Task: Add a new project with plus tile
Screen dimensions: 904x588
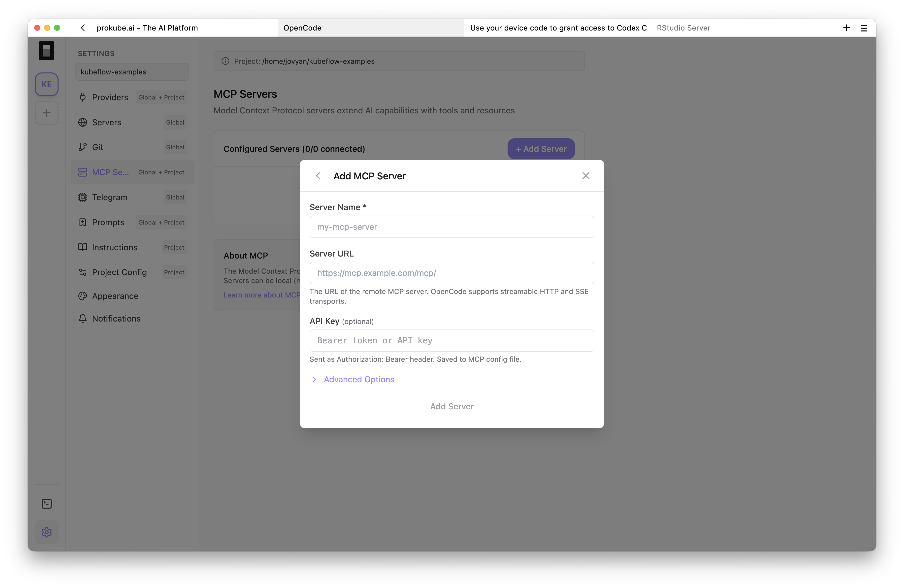Action: point(46,113)
